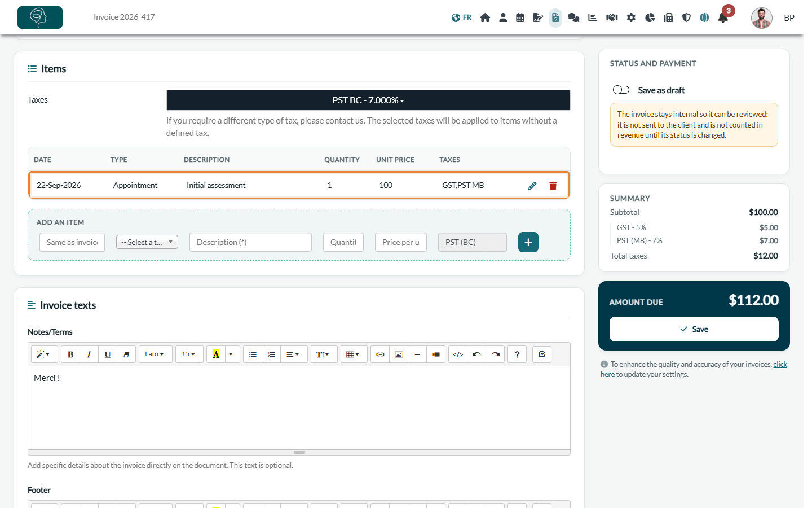The height and width of the screenshot is (508, 812).
Task: Open the Lato font family dropdown
Action: coord(155,354)
